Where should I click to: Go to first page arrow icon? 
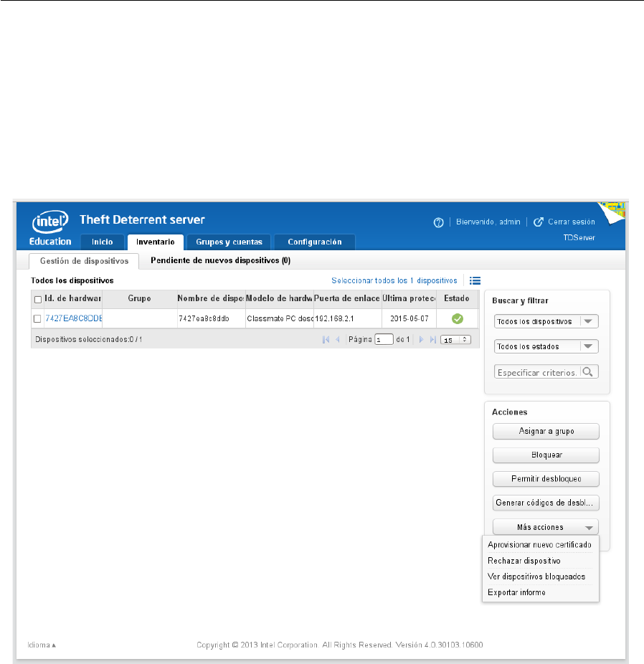click(x=326, y=340)
